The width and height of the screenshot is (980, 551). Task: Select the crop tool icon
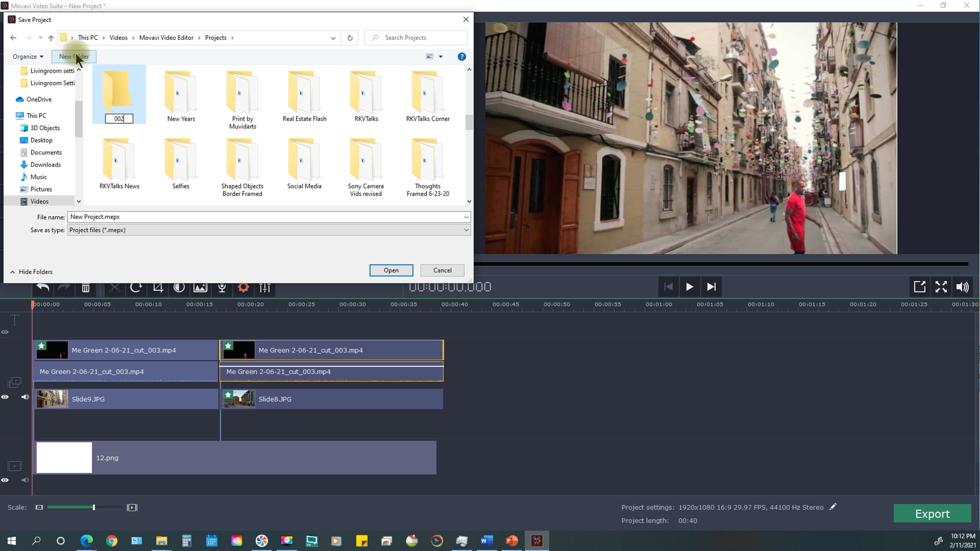tap(158, 288)
